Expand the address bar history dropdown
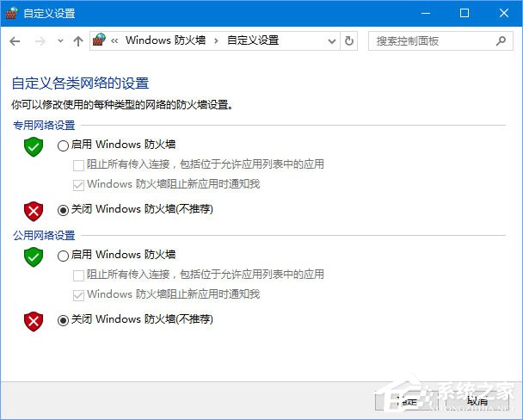523x420 pixels. 332,41
